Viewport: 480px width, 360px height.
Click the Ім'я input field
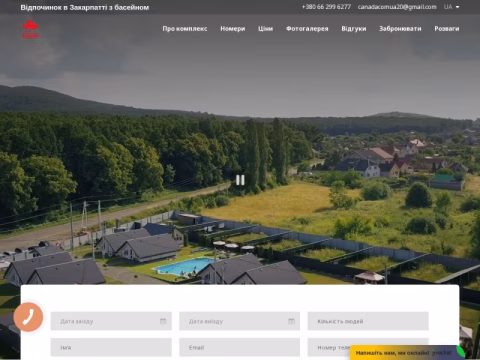[x=111, y=347]
